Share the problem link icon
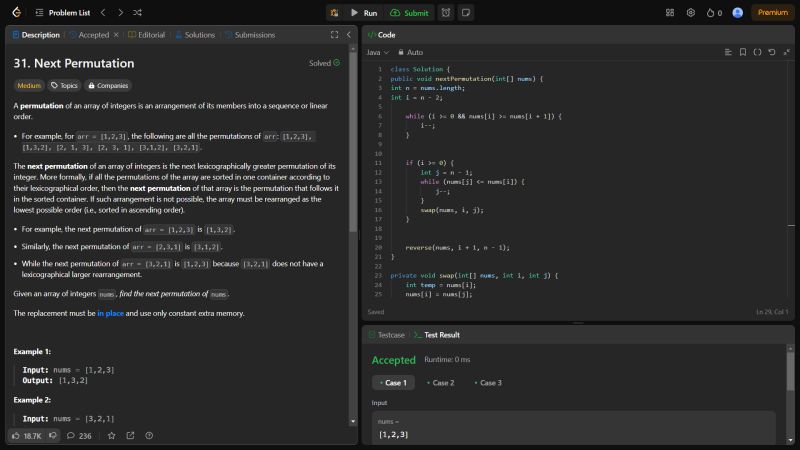800x450 pixels. (131, 436)
